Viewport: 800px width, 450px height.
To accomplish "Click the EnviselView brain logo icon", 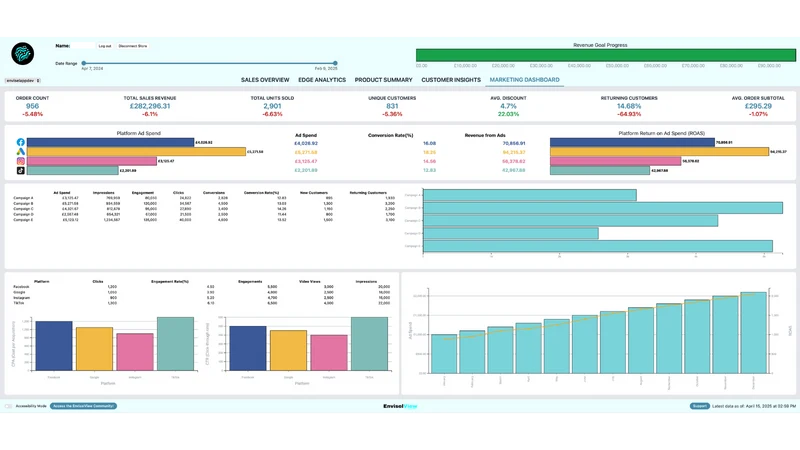I will [x=22, y=54].
